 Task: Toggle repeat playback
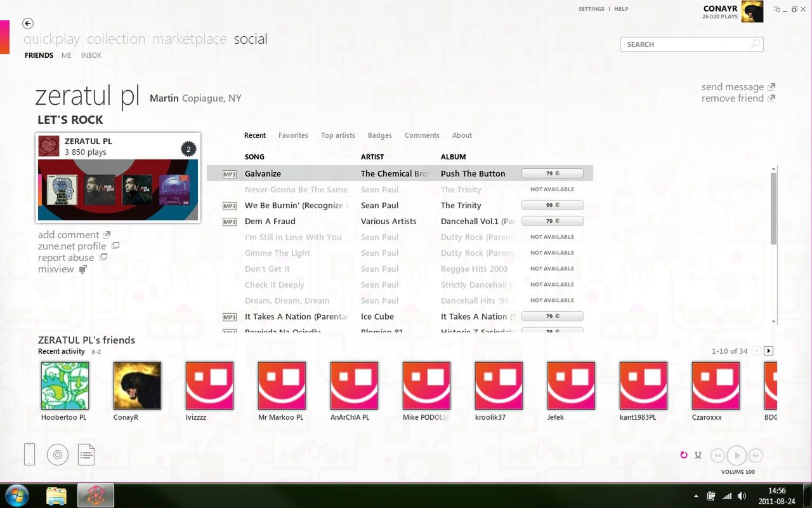point(683,455)
